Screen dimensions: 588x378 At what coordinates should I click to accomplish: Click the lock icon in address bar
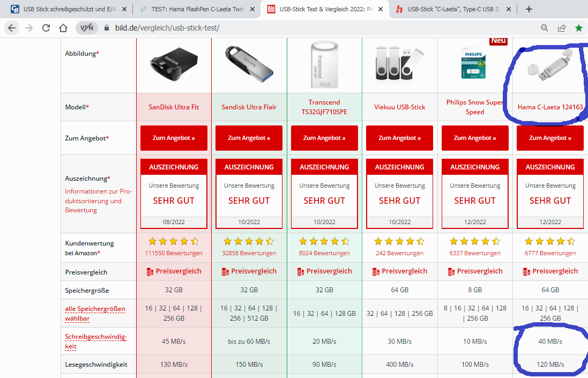[x=107, y=28]
